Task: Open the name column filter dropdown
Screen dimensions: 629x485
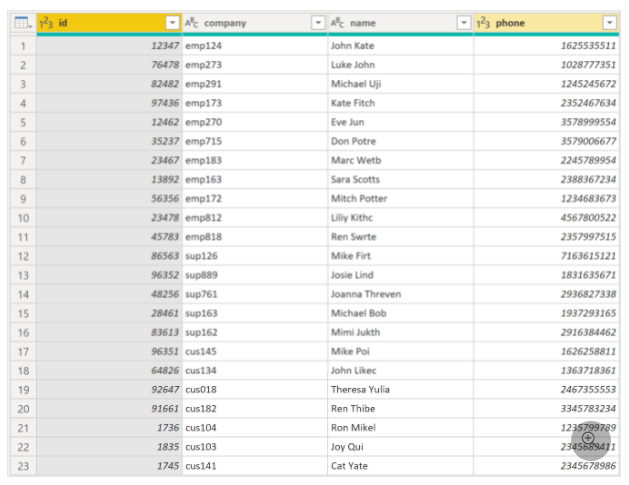Action: tap(464, 23)
